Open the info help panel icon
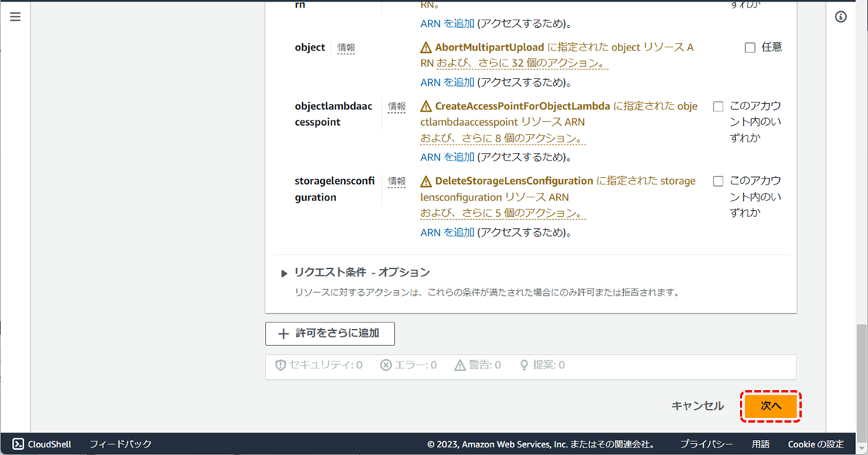The image size is (868, 455). click(840, 17)
